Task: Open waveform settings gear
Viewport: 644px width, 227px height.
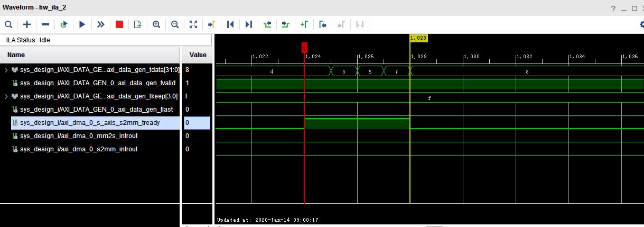Action: tap(641, 24)
